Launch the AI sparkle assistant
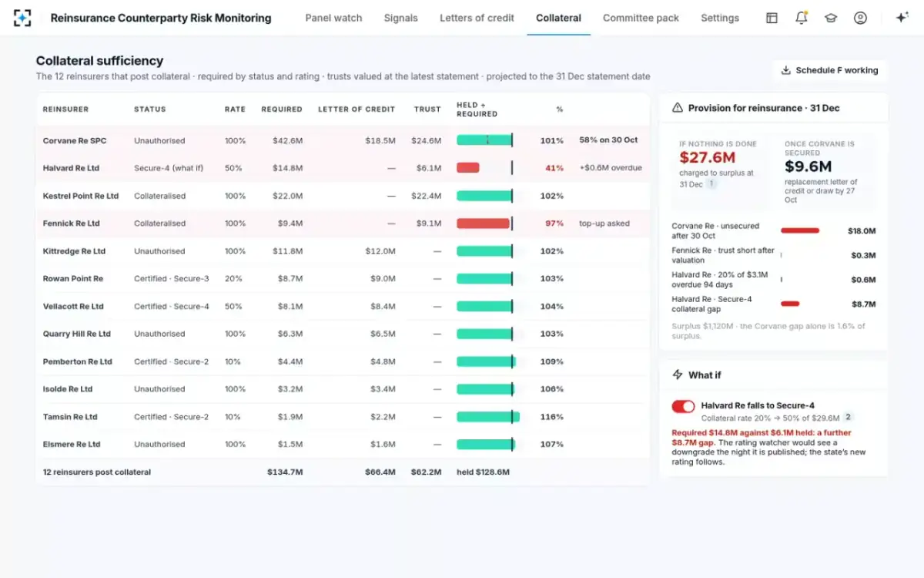The height and width of the screenshot is (578, 924). point(902,18)
